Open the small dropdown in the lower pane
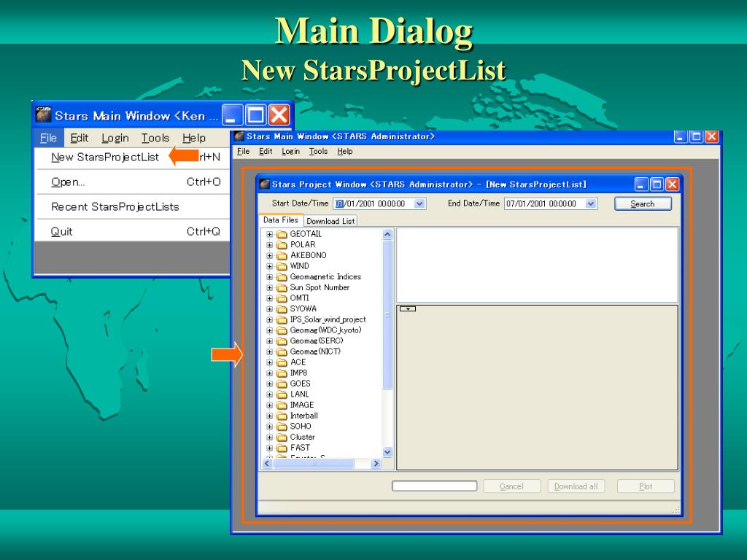 pyautogui.click(x=408, y=309)
